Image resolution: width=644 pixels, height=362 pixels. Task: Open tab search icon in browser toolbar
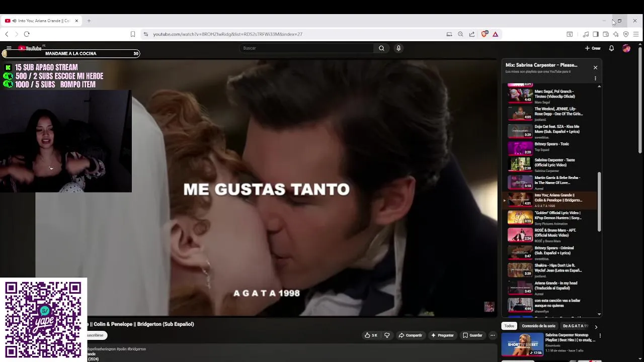pyautogui.click(x=570, y=34)
